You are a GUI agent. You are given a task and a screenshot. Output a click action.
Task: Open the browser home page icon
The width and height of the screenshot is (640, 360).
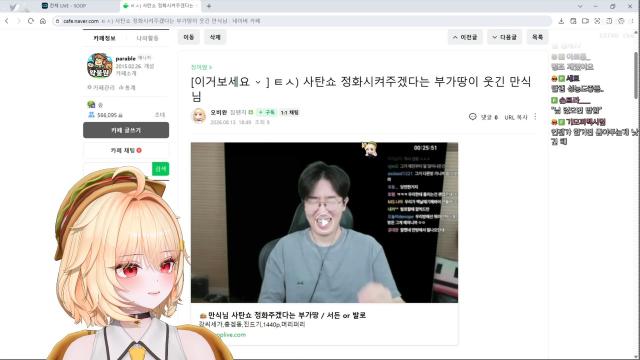coord(43,21)
